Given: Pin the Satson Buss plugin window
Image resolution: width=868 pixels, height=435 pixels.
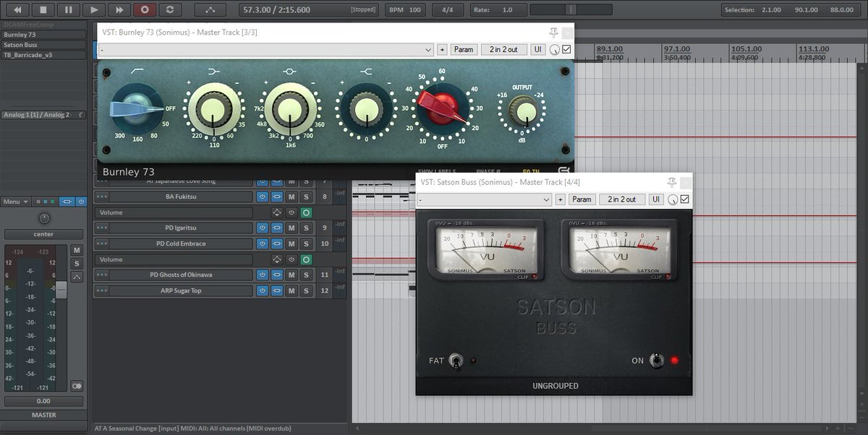Looking at the screenshot, I should coord(673,182).
